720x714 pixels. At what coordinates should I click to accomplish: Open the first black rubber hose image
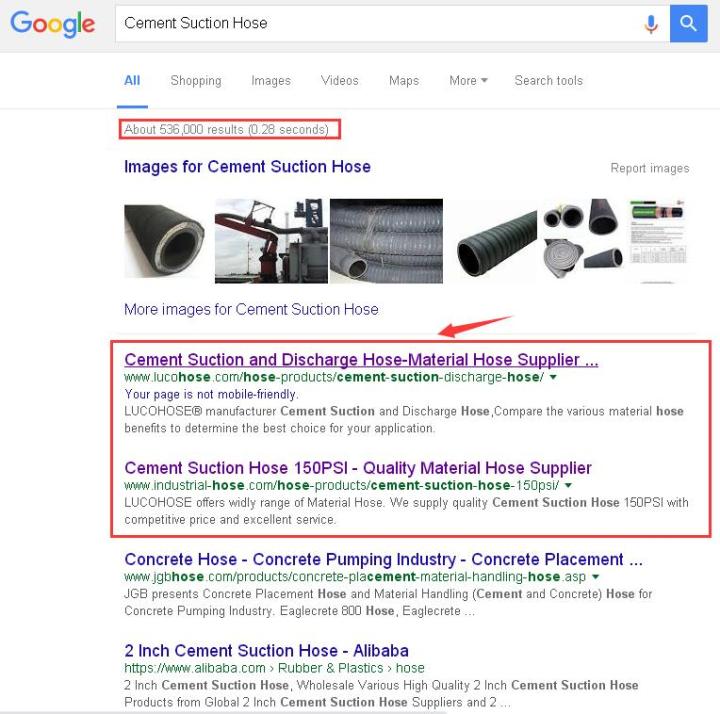(x=164, y=241)
